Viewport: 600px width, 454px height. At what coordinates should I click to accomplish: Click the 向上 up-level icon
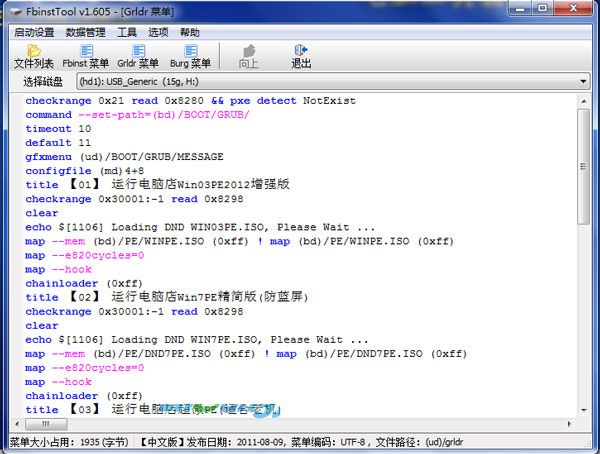point(248,50)
